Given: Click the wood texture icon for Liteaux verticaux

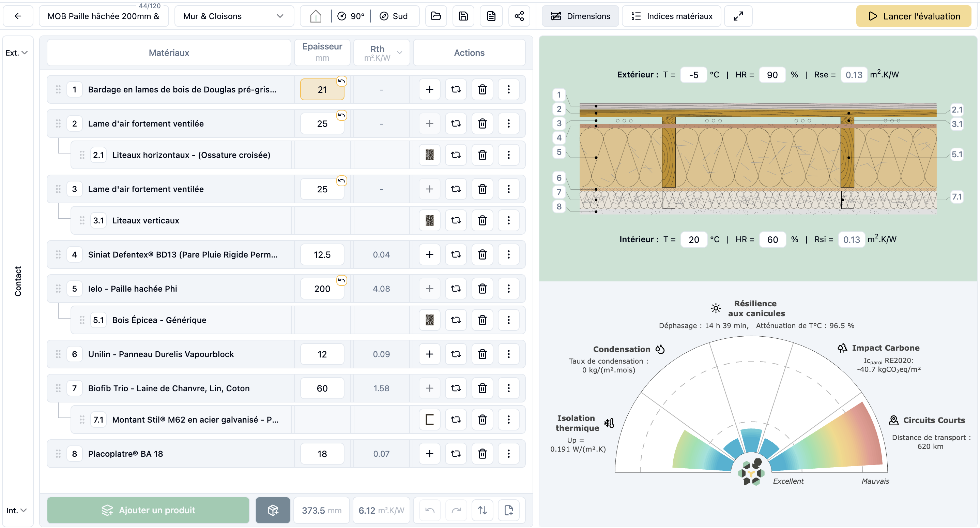Looking at the screenshot, I should pyautogui.click(x=429, y=220).
